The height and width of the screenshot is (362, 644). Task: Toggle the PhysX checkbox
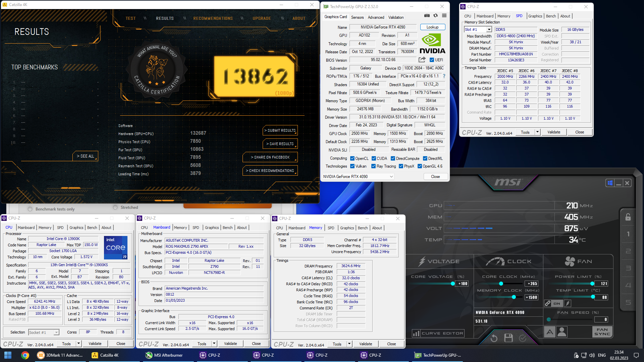[401, 166]
